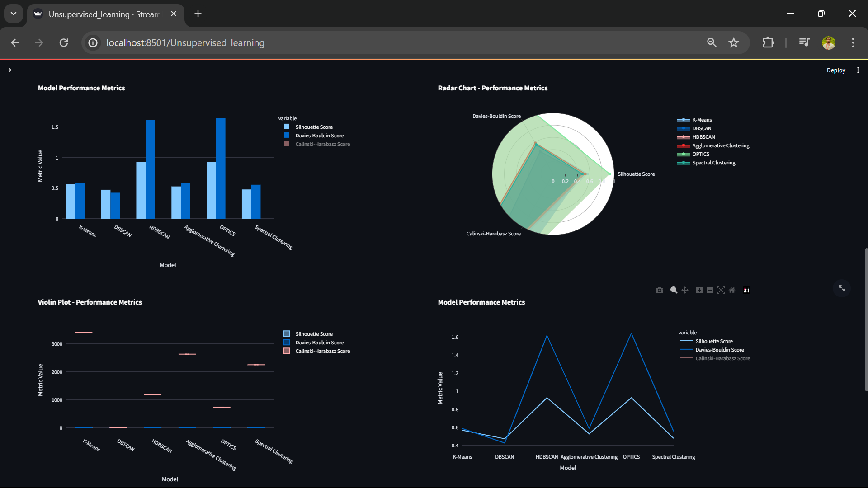868x488 pixels.
Task: Open Streamlit main menu three-dot icon
Action: 858,70
